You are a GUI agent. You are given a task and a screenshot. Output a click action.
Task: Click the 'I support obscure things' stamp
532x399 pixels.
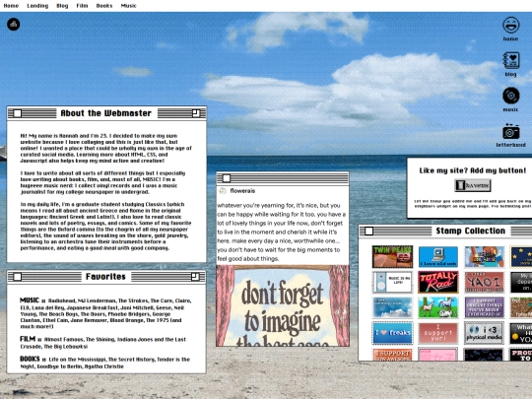coord(484,307)
